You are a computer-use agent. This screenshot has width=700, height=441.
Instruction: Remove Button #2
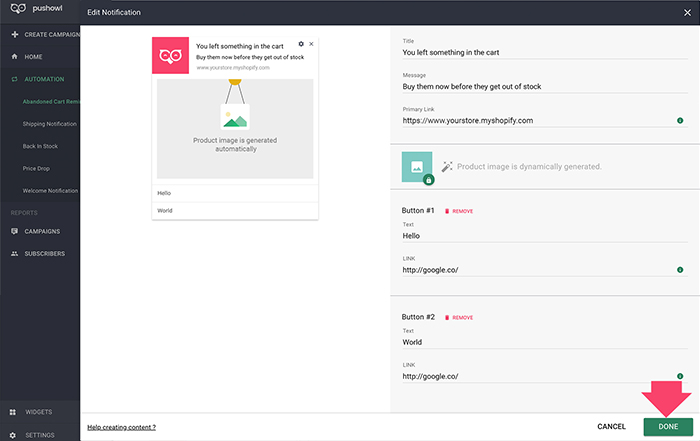459,317
